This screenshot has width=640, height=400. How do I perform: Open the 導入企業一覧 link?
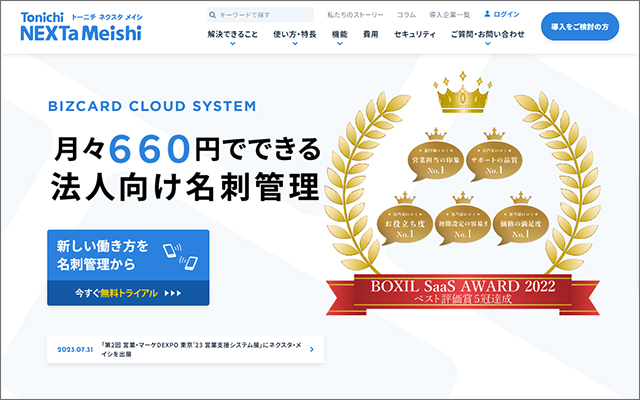click(449, 15)
